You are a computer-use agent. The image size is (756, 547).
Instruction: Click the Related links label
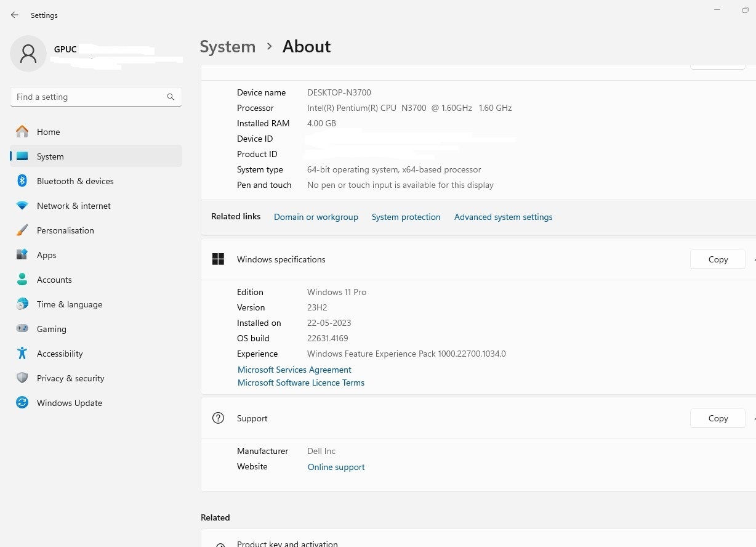(x=236, y=216)
